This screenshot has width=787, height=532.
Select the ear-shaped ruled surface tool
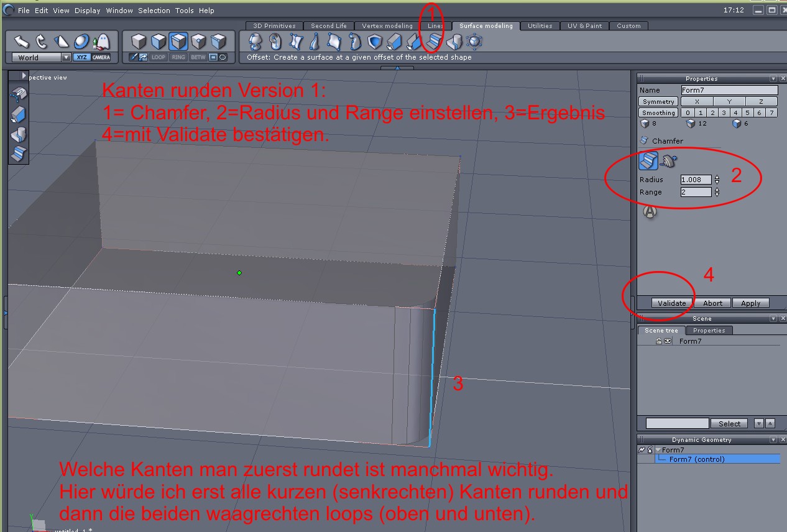click(x=274, y=42)
